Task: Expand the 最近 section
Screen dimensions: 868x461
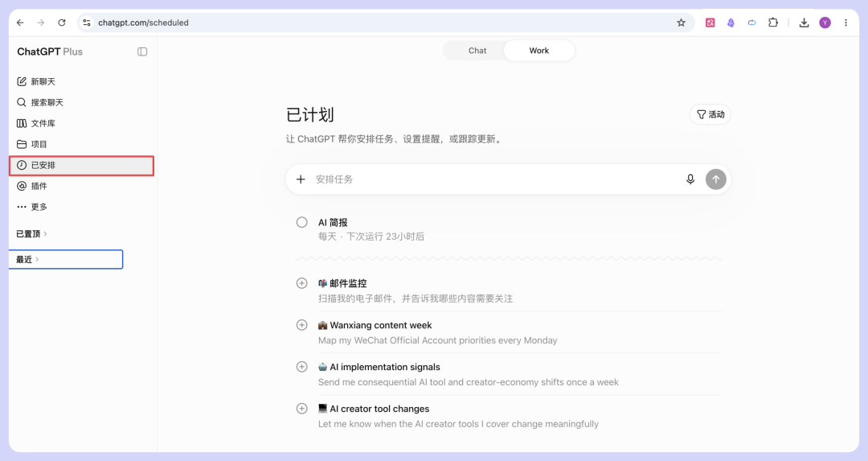Action: (x=66, y=259)
